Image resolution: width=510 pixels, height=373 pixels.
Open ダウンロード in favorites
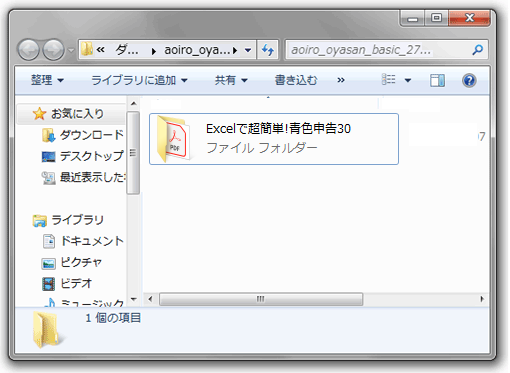coord(92,135)
